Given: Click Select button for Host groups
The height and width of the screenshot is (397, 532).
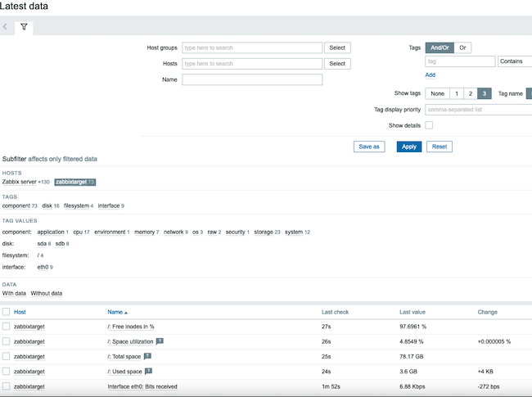Looking at the screenshot, I should (x=337, y=47).
